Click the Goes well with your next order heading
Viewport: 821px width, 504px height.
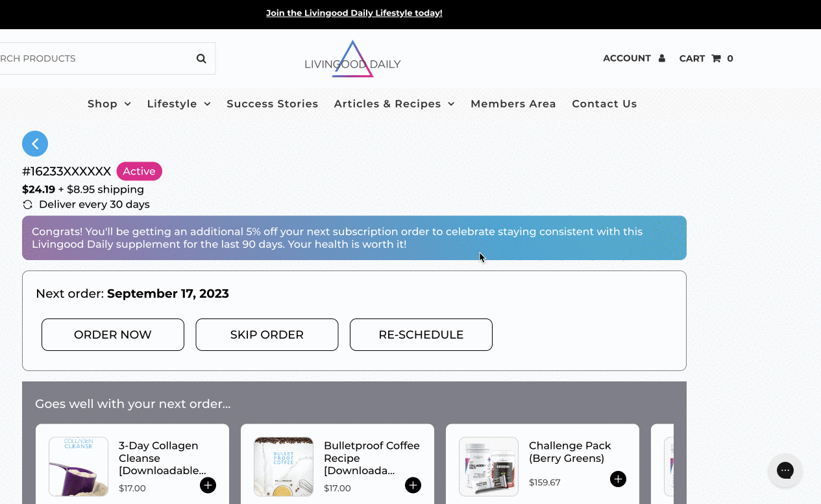pos(133,404)
